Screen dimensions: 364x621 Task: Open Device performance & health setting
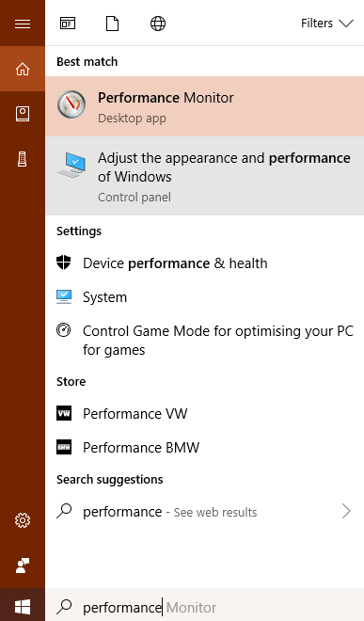(205, 263)
